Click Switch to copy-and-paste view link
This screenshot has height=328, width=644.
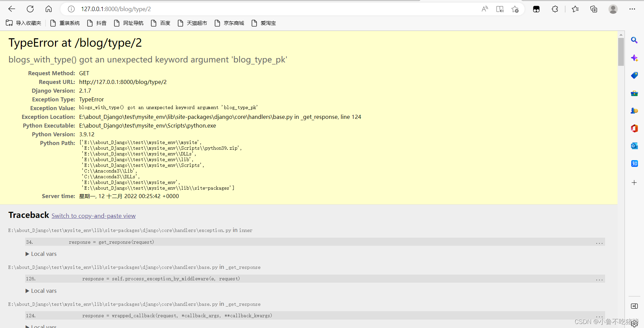94,216
